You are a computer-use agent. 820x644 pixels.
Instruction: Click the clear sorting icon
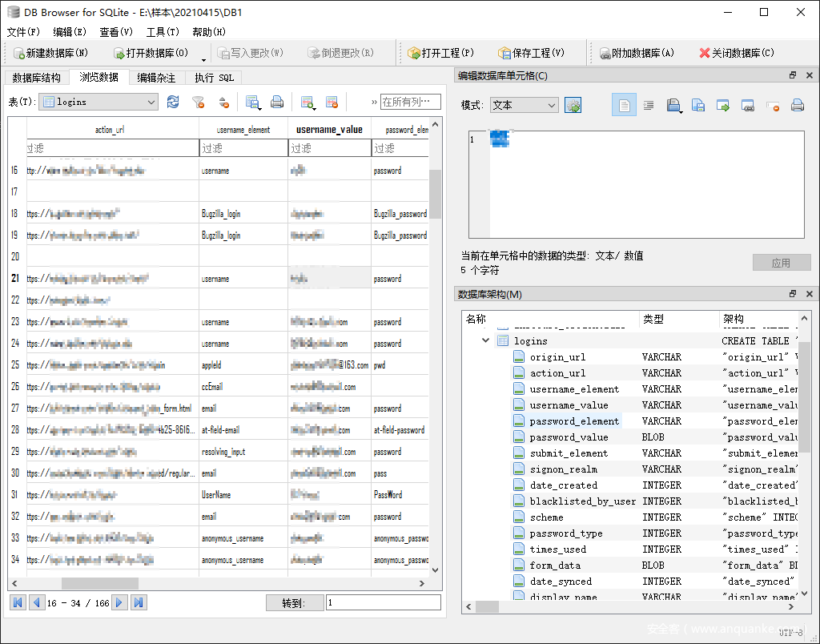point(224,102)
